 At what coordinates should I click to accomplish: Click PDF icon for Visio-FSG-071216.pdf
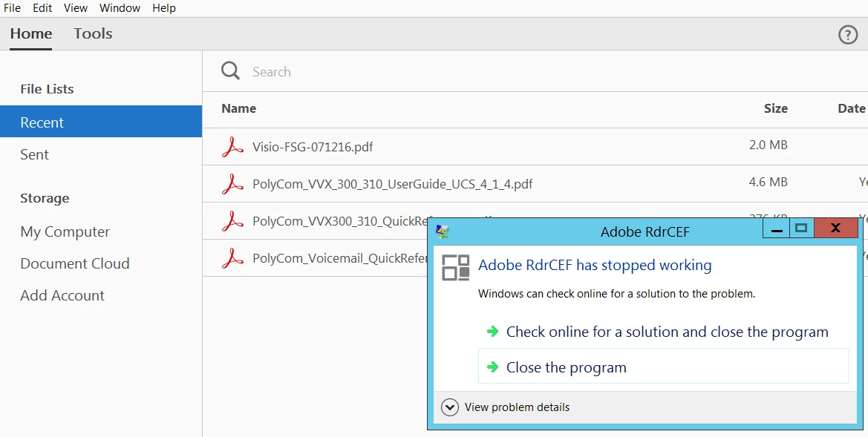[232, 147]
